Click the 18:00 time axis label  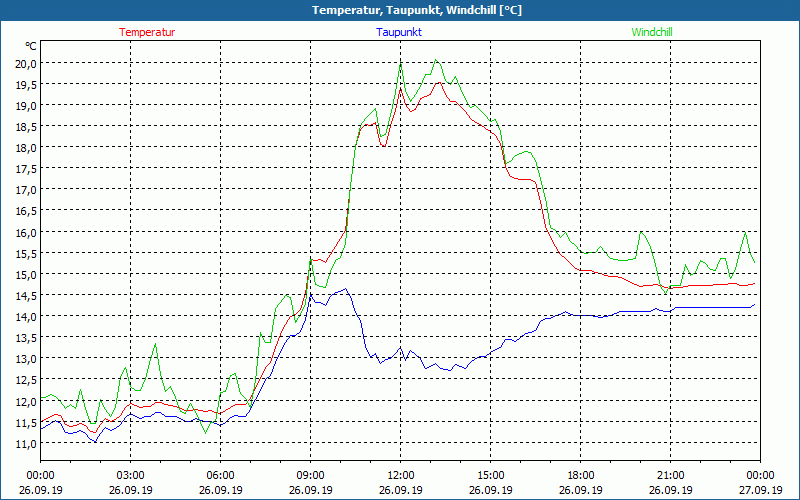coord(581,476)
